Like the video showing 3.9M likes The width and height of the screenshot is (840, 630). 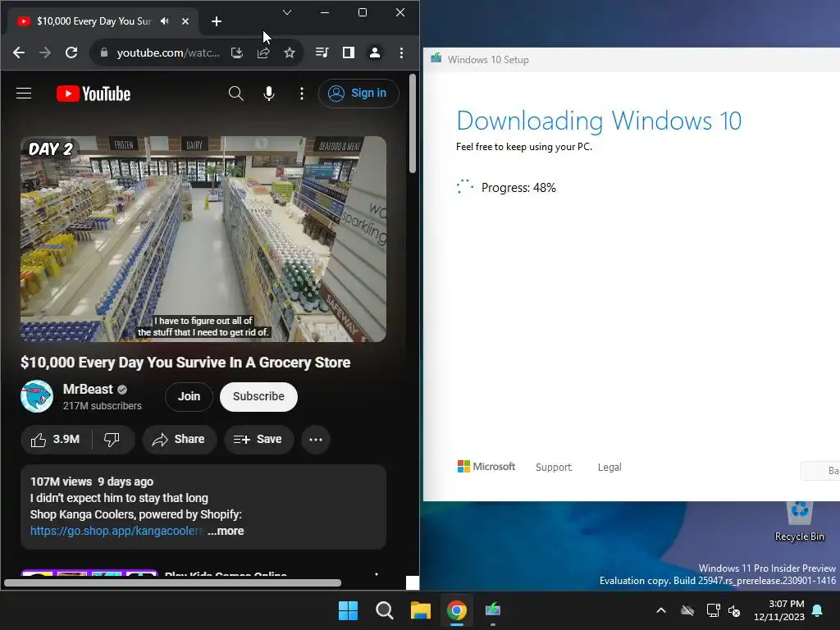point(56,440)
